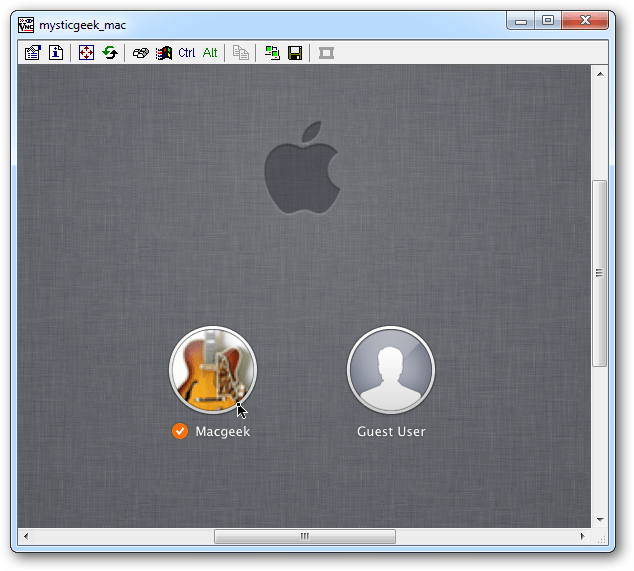Click the Macgeek user name label
The height and width of the screenshot is (571, 634).
click(223, 431)
